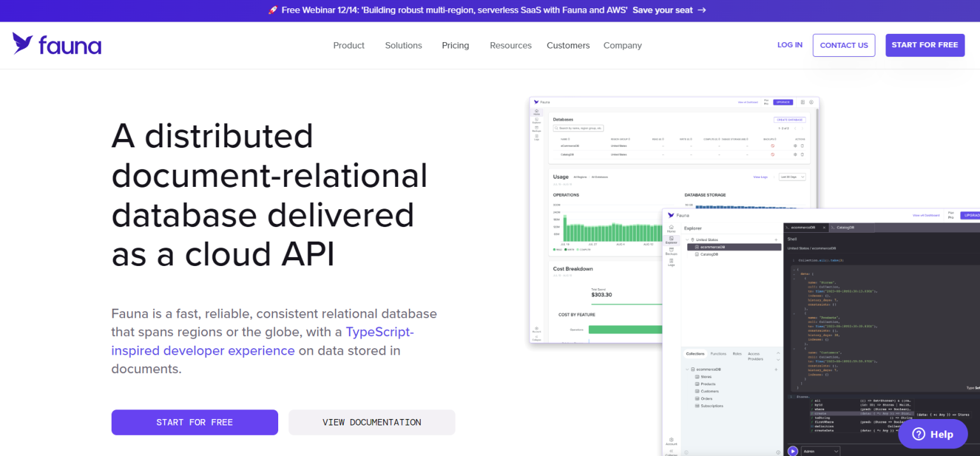Click the arrow after 'Save your seat'
This screenshot has height=456, width=980.
702,10
